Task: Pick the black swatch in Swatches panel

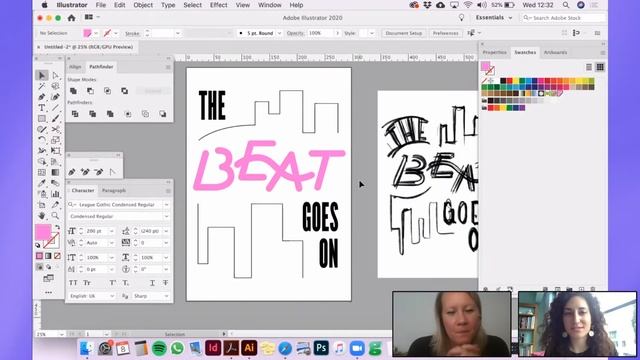Action: (503, 81)
